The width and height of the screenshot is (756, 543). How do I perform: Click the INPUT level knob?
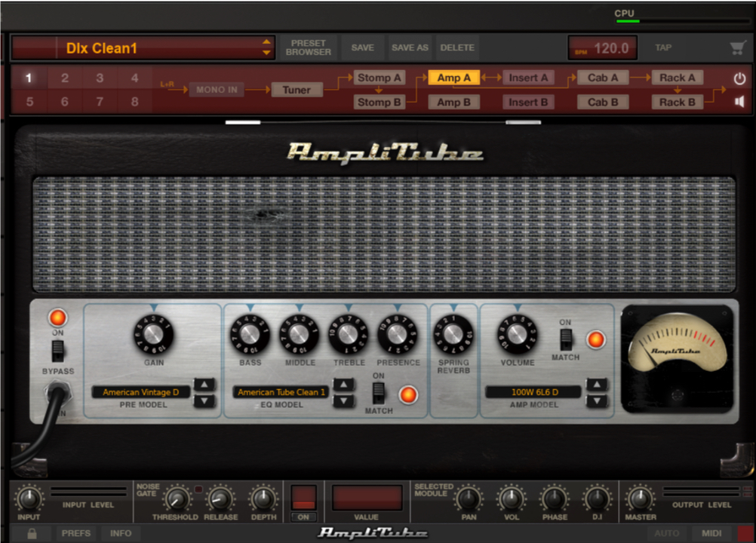(x=29, y=499)
